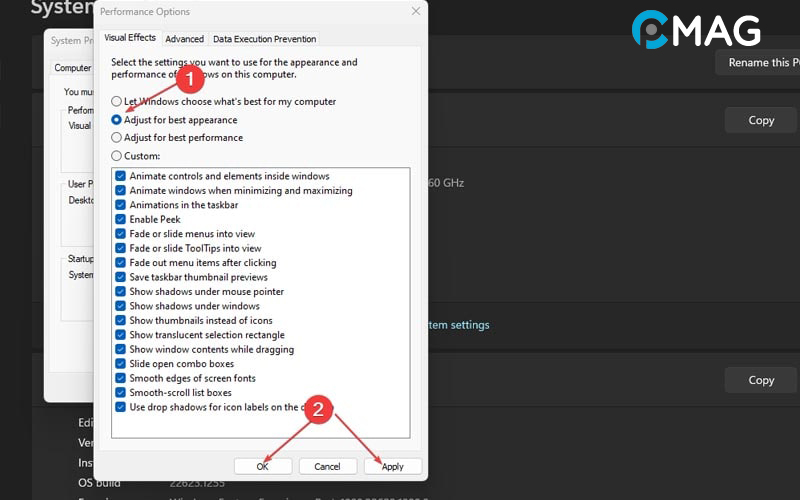800x500 pixels.
Task: Select Let Windows choose what's best option
Action: point(117,102)
